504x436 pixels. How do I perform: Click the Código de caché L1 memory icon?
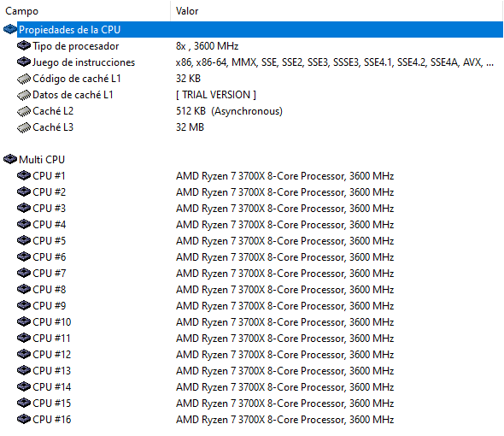click(x=23, y=79)
